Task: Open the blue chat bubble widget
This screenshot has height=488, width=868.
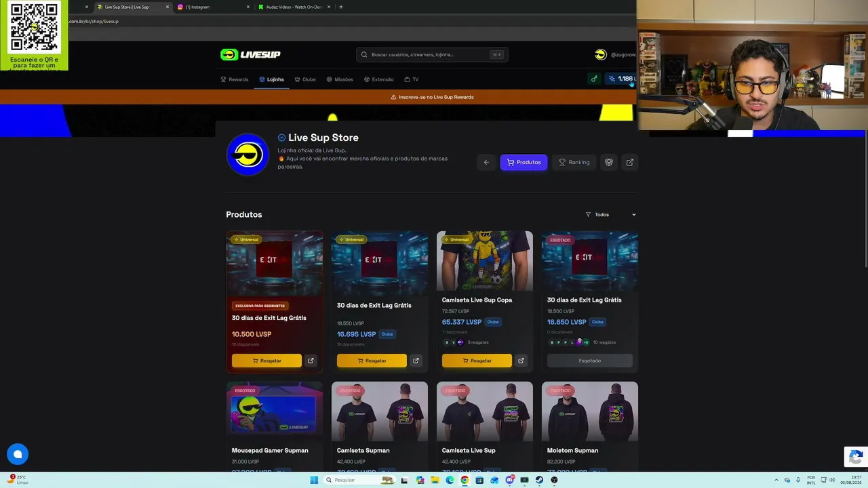Action: [18, 454]
